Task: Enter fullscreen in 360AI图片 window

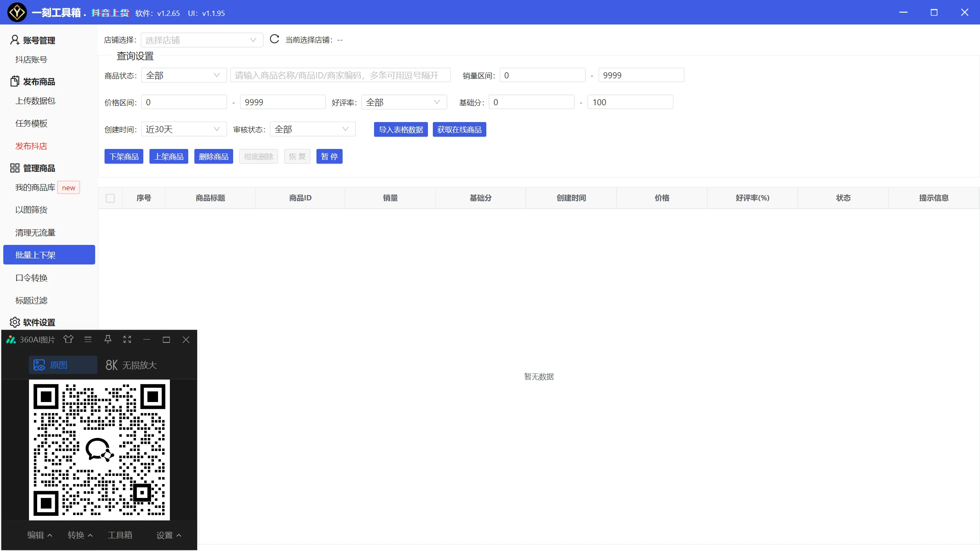Action: pos(127,340)
